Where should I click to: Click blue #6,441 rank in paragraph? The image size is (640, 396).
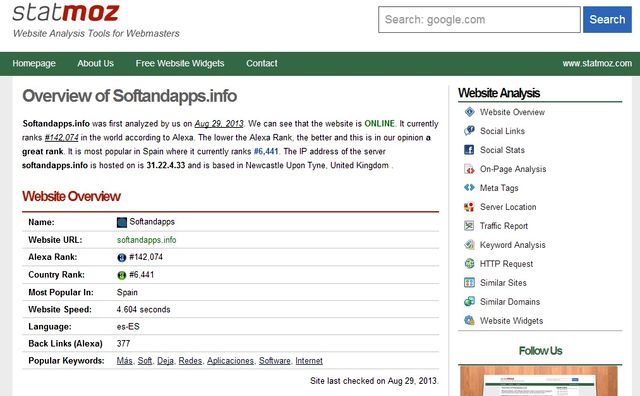pos(266,151)
